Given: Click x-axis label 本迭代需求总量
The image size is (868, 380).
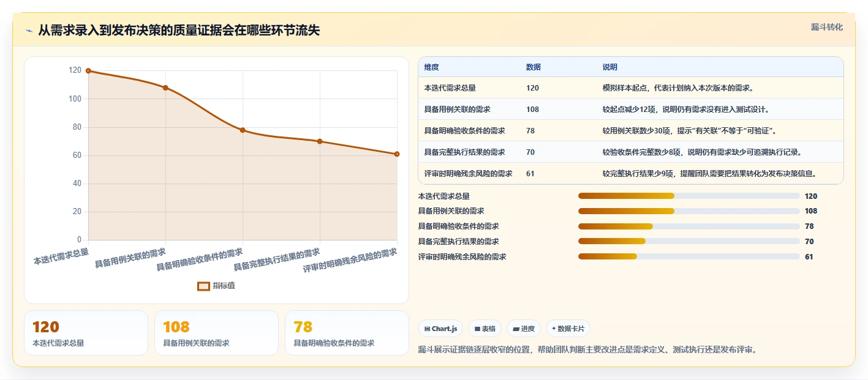Looking at the screenshot, I should [61, 256].
